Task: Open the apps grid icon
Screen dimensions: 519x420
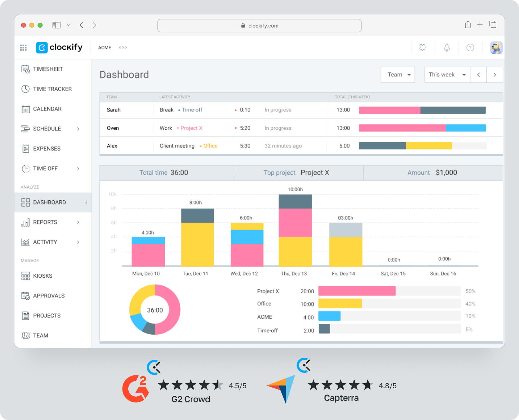Action: coord(23,48)
